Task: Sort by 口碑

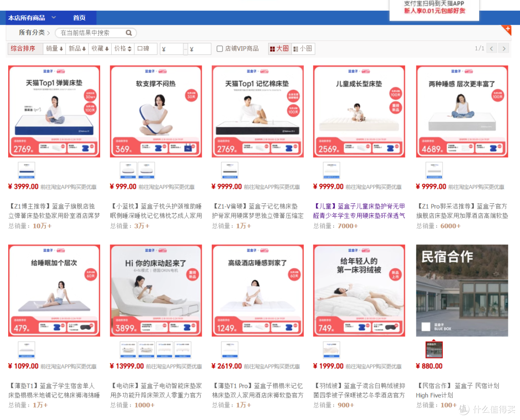Action: (x=145, y=49)
